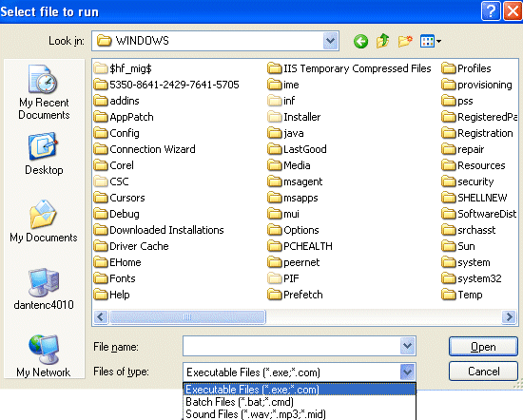523x420 pixels.
Task: Click the Open button
Action: (483, 347)
